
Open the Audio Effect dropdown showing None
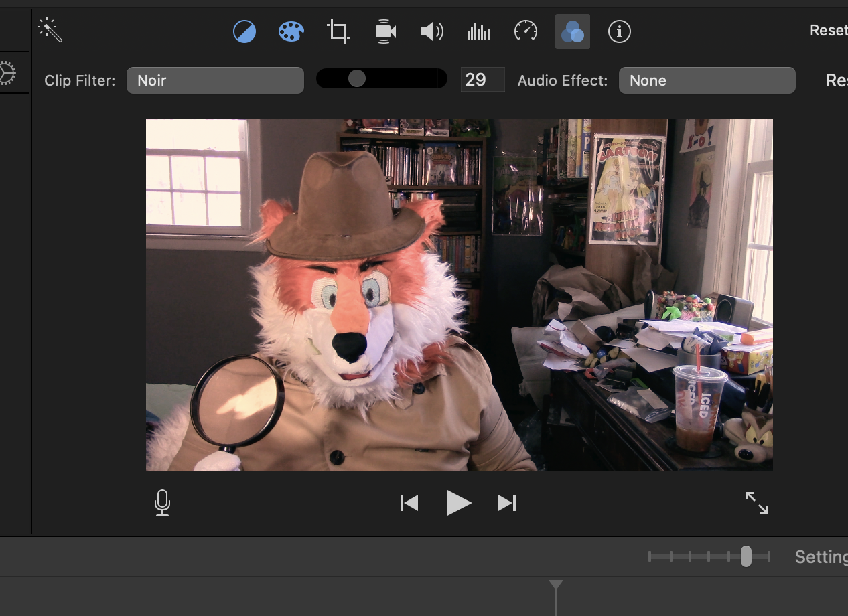(x=707, y=80)
